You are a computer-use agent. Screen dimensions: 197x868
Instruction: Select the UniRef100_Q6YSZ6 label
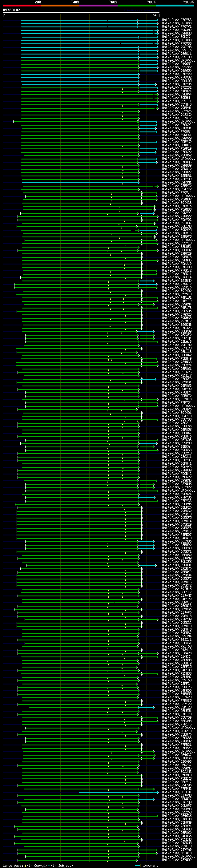[177, 111]
